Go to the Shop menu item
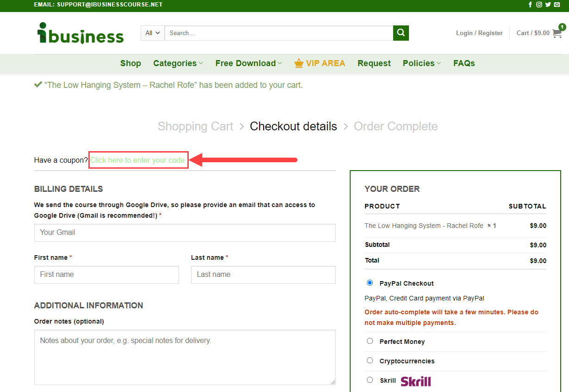569x392 pixels. [x=130, y=63]
